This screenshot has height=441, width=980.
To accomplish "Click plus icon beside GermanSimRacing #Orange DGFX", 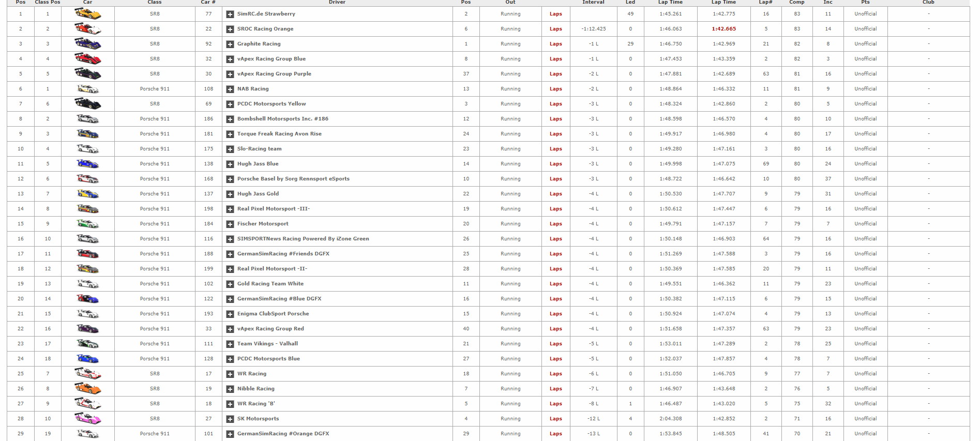I will click(230, 434).
